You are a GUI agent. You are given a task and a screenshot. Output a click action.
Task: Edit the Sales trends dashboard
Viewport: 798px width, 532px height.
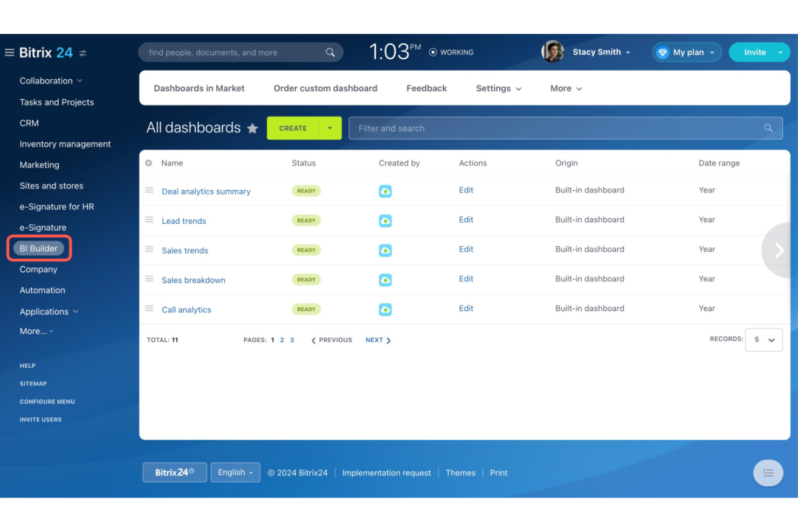(466, 250)
